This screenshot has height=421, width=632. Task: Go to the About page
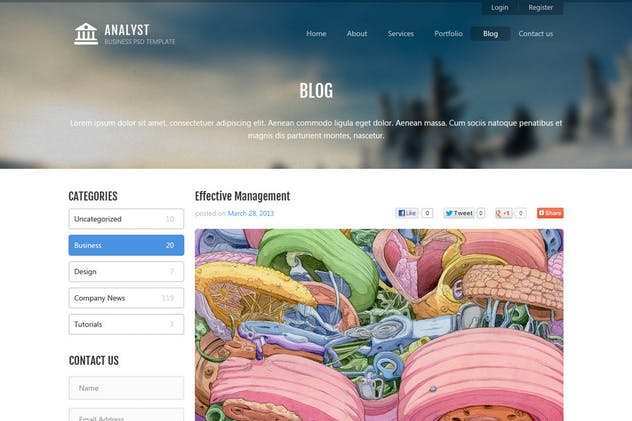click(x=357, y=34)
